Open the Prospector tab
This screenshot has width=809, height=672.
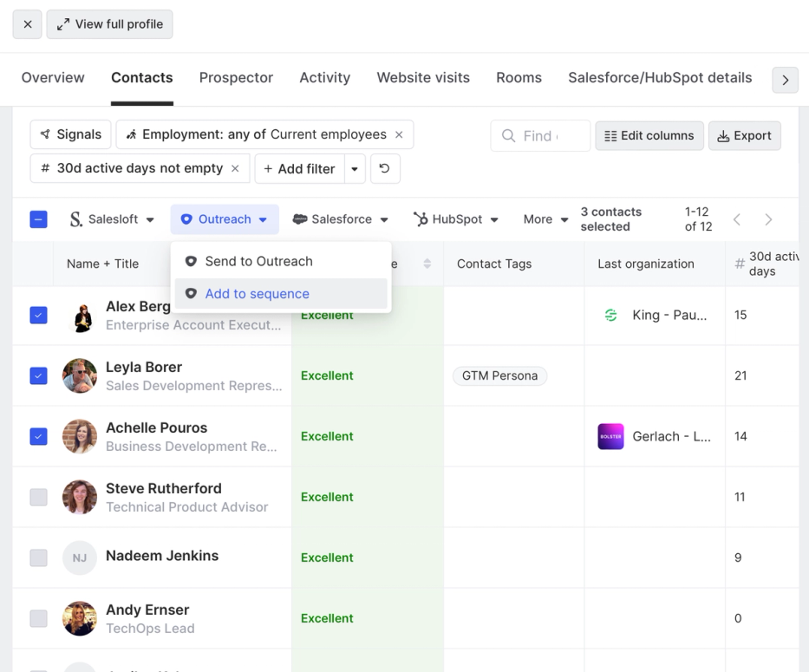coord(236,77)
